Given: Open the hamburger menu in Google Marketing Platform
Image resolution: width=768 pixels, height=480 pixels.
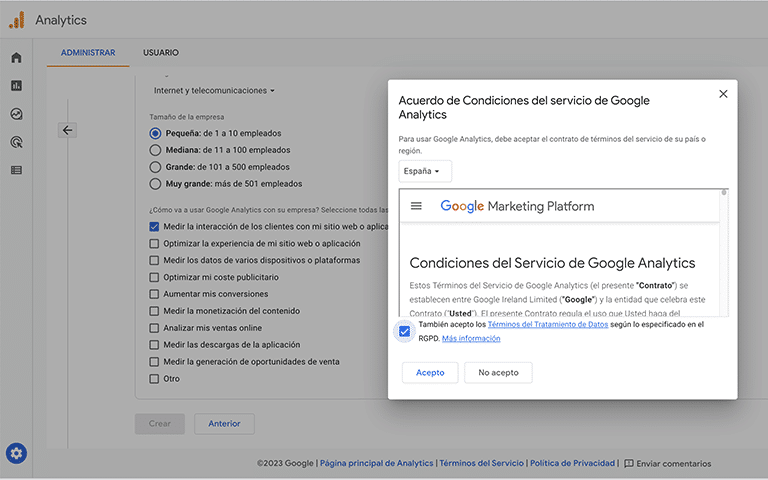Looking at the screenshot, I should click(x=416, y=206).
